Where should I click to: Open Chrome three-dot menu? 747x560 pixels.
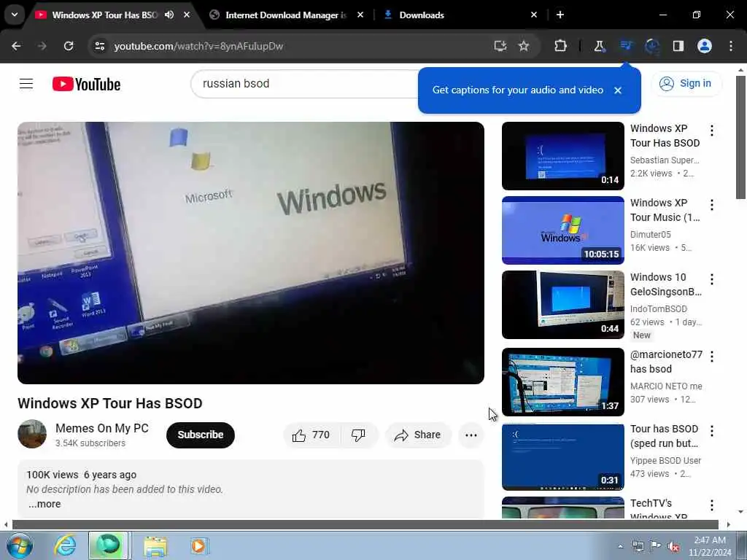point(731,46)
